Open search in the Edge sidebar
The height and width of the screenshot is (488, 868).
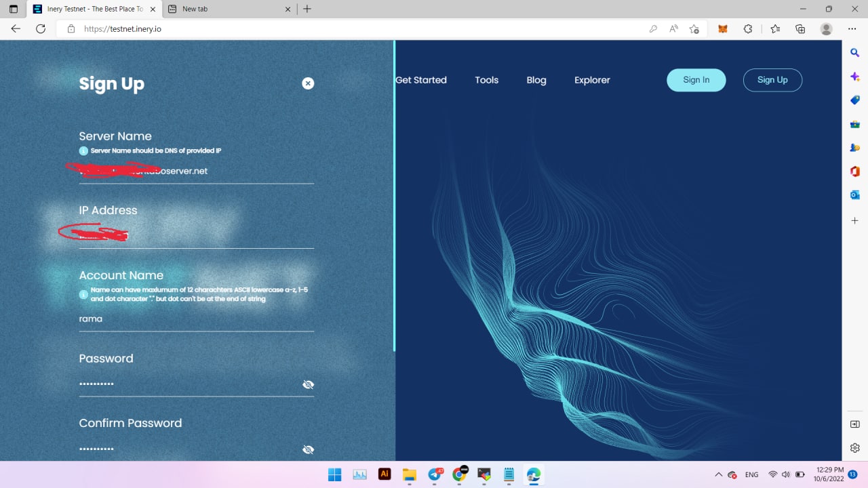click(x=854, y=52)
